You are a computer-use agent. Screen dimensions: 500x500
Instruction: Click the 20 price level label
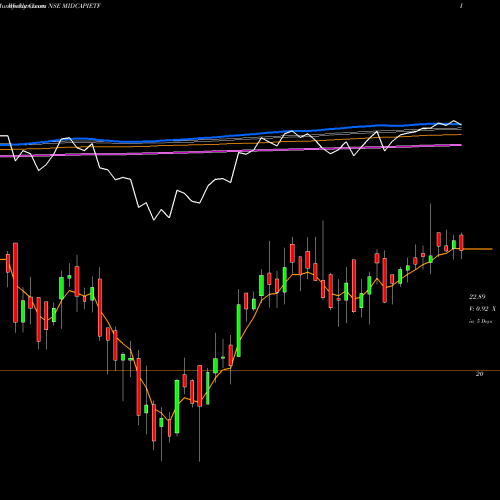point(479,374)
